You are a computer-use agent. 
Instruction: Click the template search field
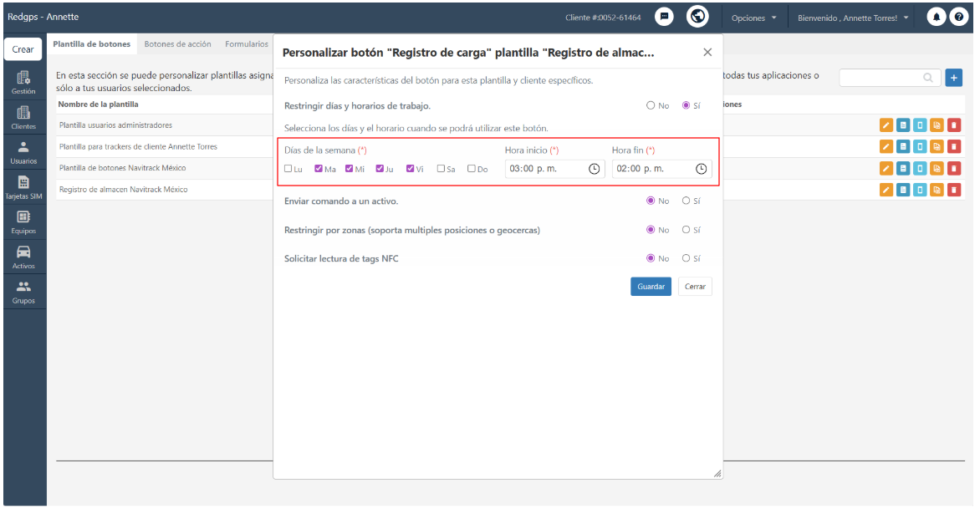890,78
